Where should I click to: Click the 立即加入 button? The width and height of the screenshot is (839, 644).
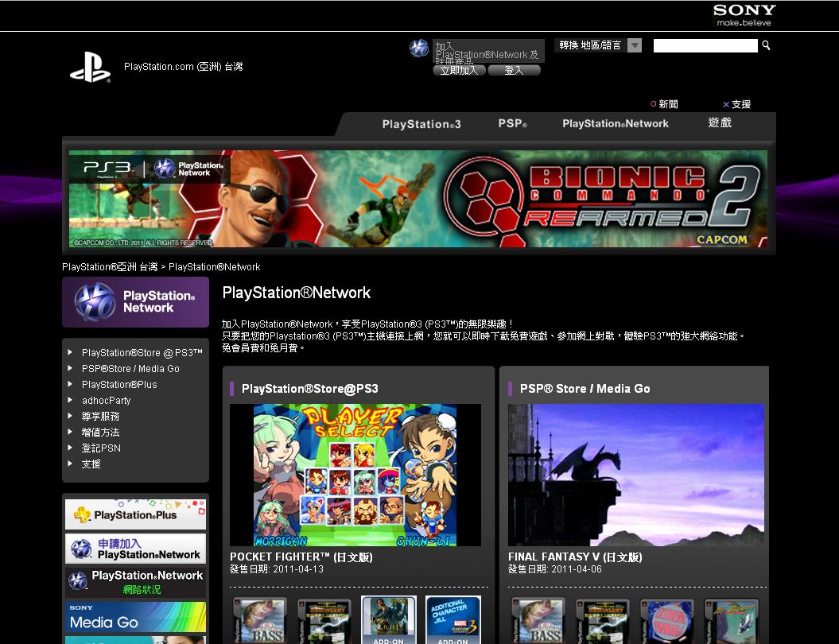459,70
